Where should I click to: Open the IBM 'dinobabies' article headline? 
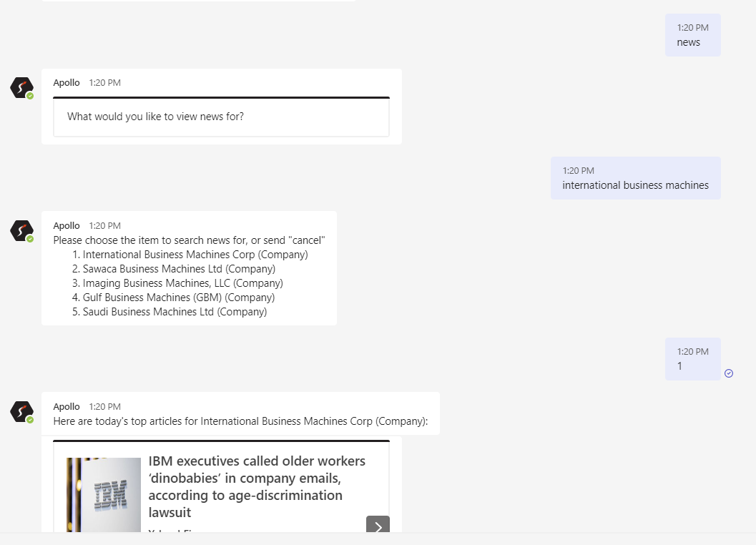pos(257,486)
